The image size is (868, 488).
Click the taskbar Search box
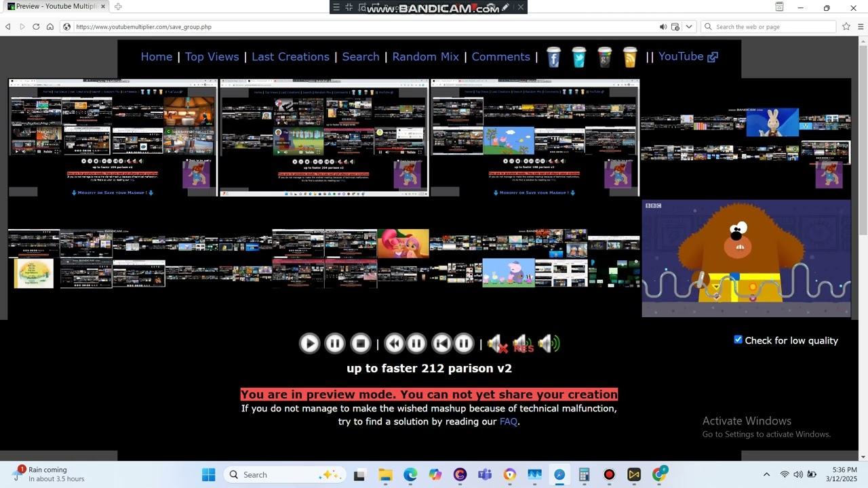[284, 474]
